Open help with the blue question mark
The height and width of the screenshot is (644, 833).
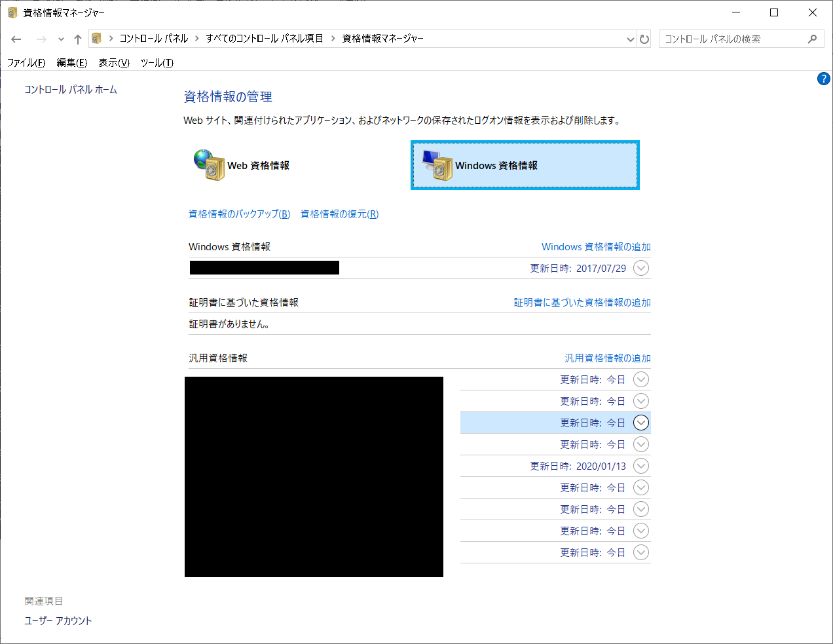coord(824,79)
